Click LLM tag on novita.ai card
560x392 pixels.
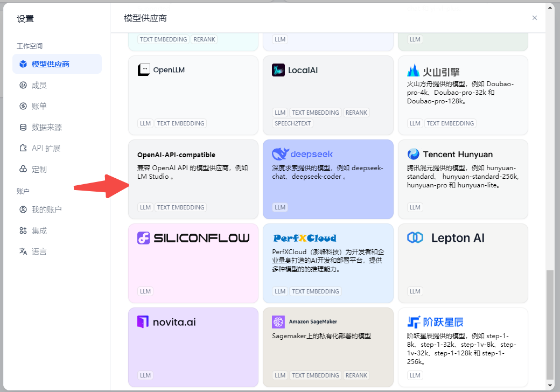pos(145,375)
